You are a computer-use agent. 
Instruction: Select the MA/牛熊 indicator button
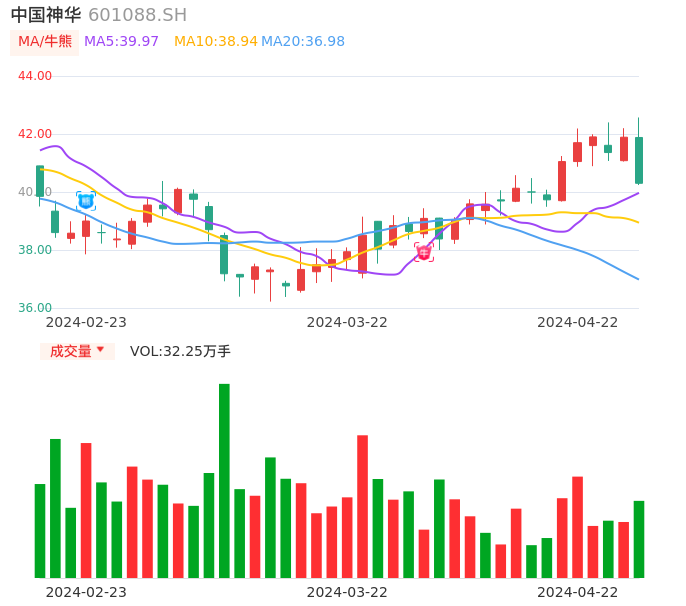pos(45,42)
